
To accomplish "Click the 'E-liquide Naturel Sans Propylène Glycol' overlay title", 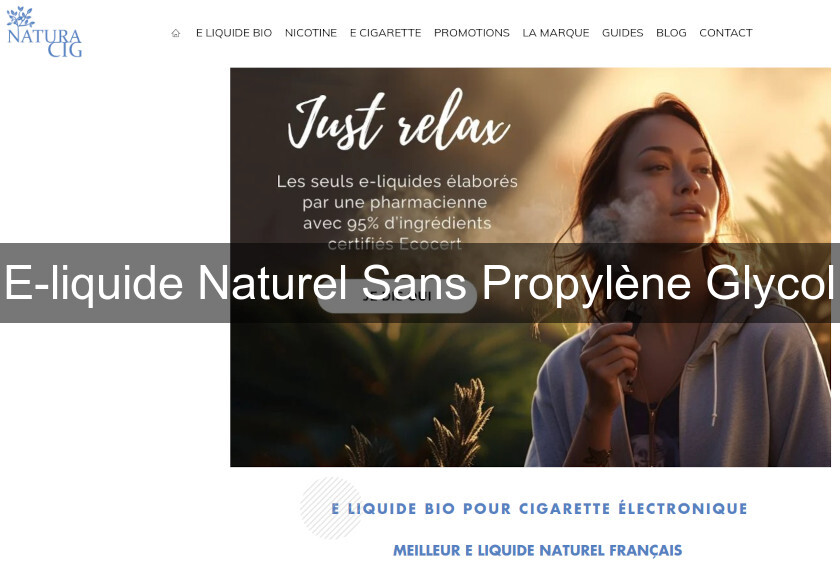I will 420,282.
